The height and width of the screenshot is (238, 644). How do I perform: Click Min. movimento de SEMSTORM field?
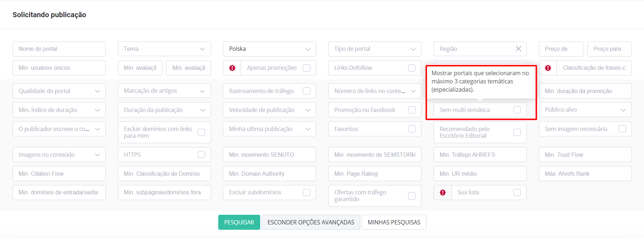point(375,155)
